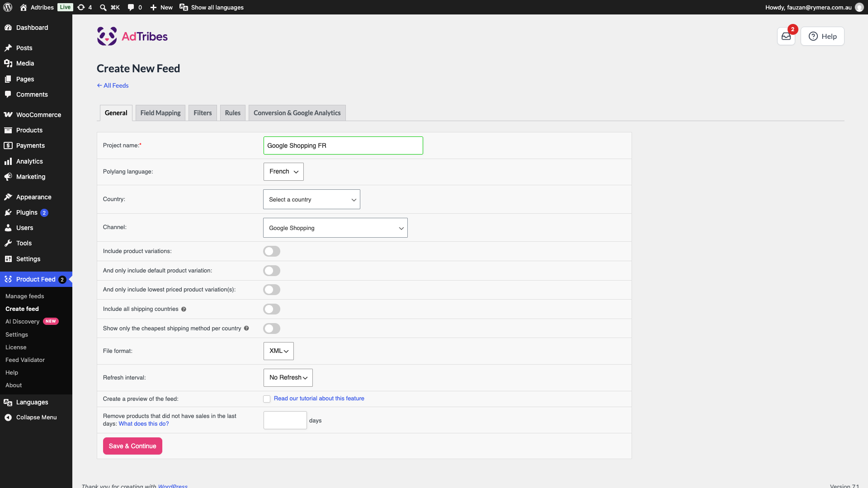
Task: Click Howdy account menu in admin bar
Action: tap(814, 7)
